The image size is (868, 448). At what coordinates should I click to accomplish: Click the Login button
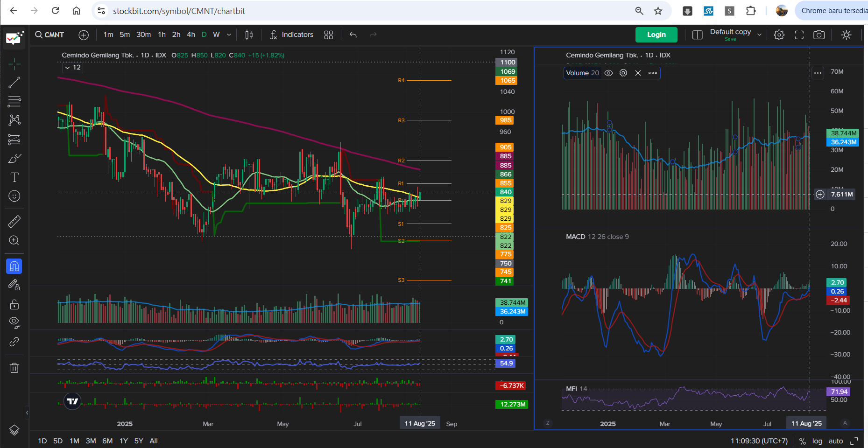click(656, 35)
